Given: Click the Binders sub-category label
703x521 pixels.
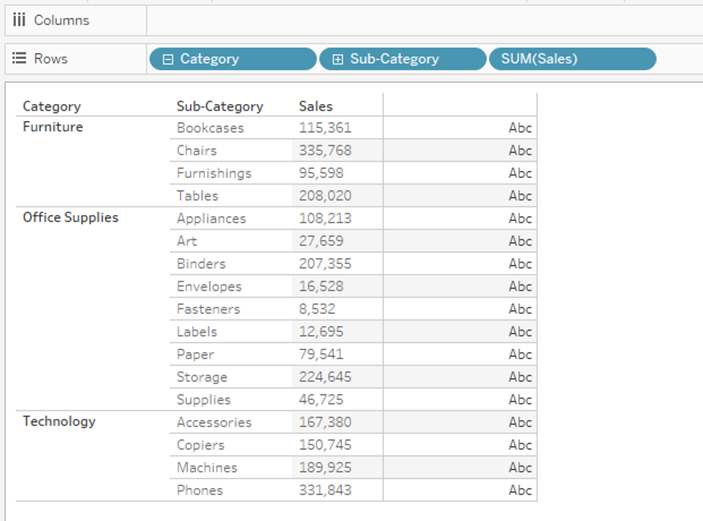Looking at the screenshot, I should pos(201,264).
